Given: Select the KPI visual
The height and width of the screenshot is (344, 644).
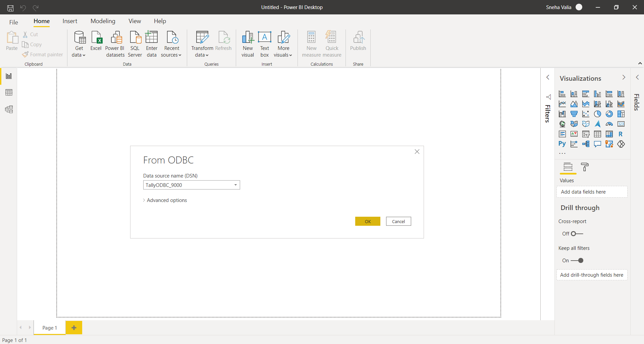Looking at the screenshot, I should click(x=574, y=134).
